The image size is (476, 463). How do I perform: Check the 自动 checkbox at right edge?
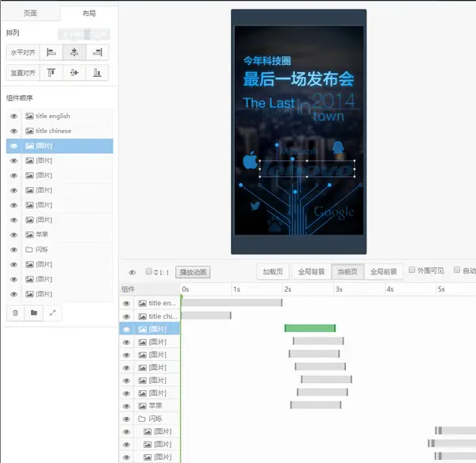point(457,270)
